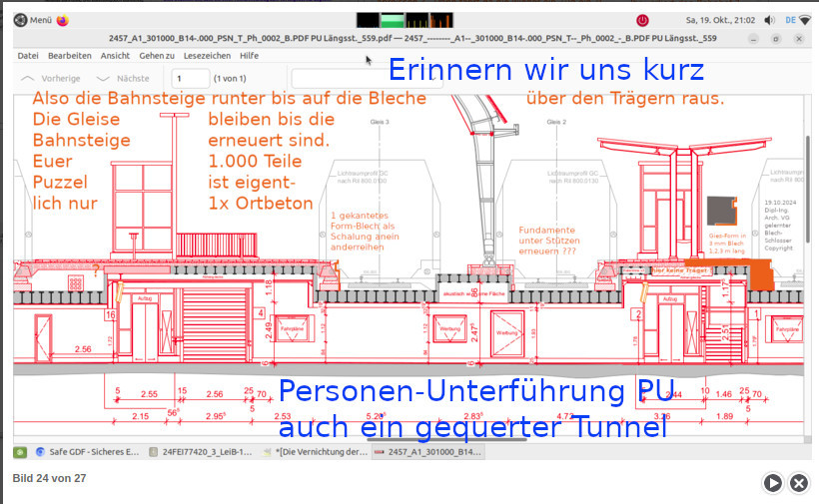Screen dimensions: 819x504
Task: Close the image viewer with X button
Action: pos(799,483)
